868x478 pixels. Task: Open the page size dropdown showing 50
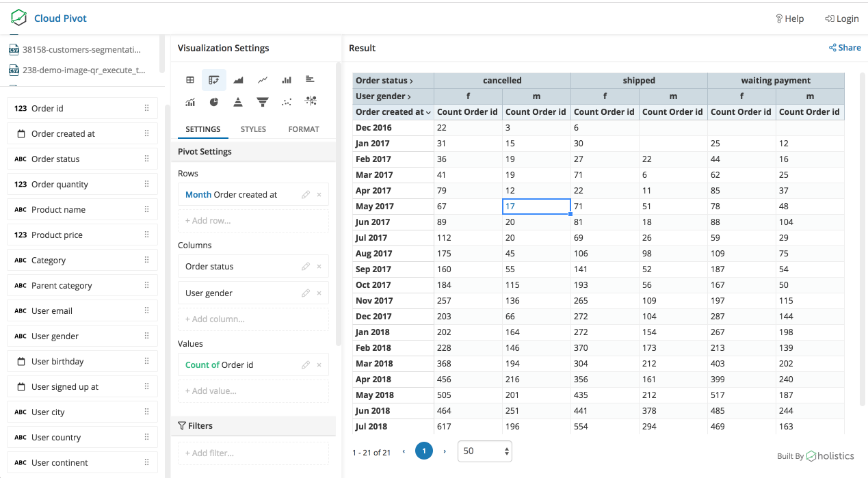tap(484, 451)
